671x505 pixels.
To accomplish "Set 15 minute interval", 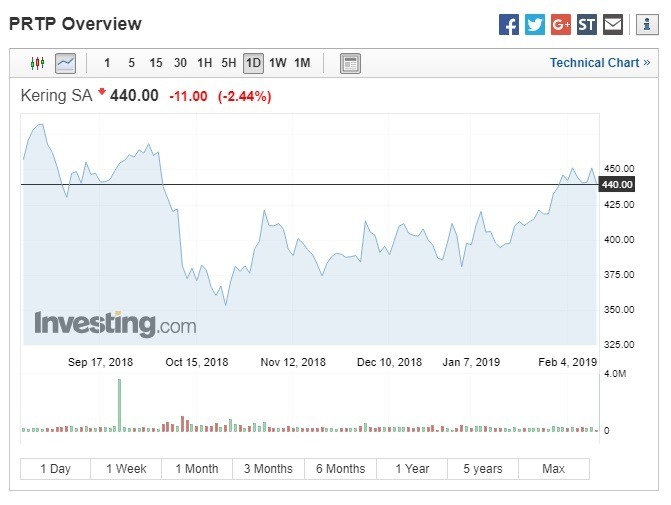I will (x=156, y=63).
